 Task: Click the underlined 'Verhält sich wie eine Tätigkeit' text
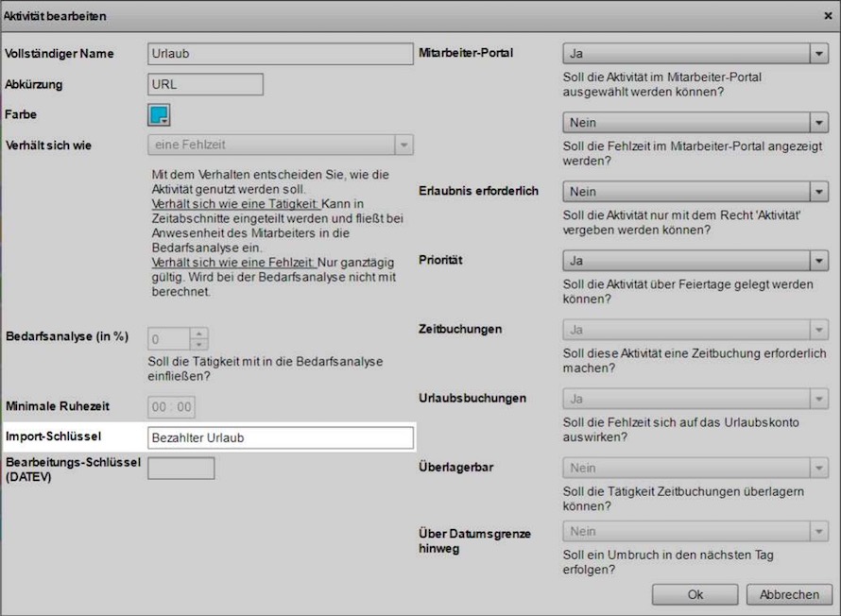click(235, 204)
